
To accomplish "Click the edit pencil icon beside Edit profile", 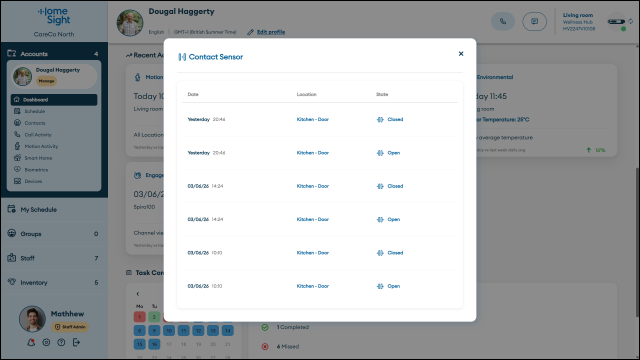I will point(250,32).
